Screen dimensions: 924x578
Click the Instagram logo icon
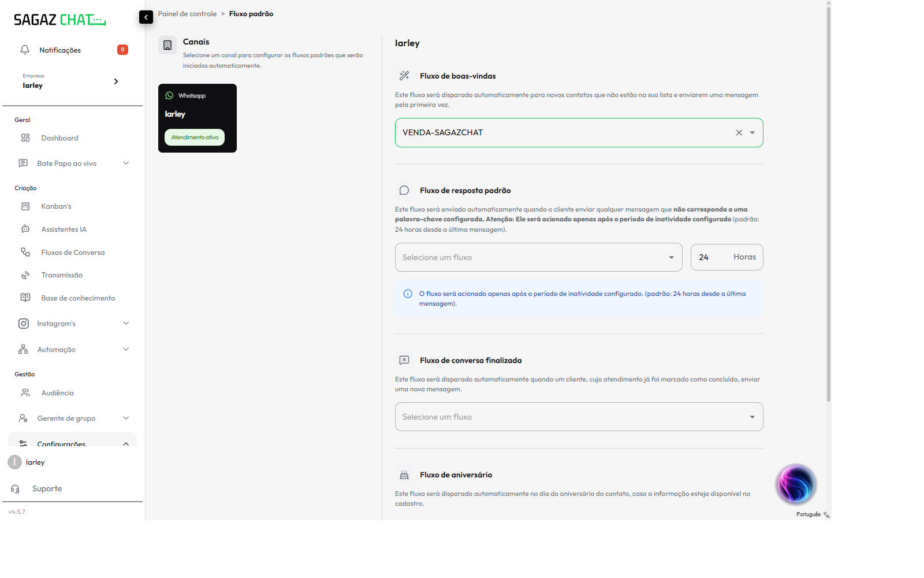coord(24,324)
